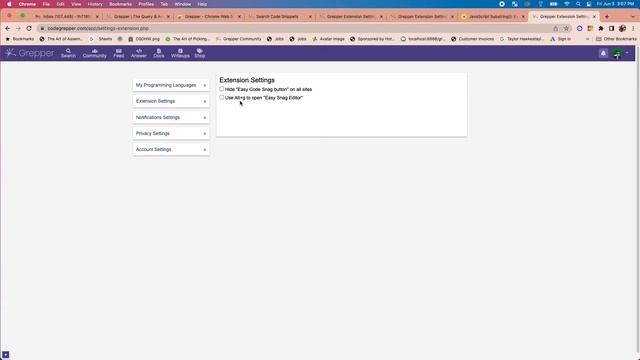Open Other Bookmarks folder
The width and height of the screenshot is (640, 360).
616,39
